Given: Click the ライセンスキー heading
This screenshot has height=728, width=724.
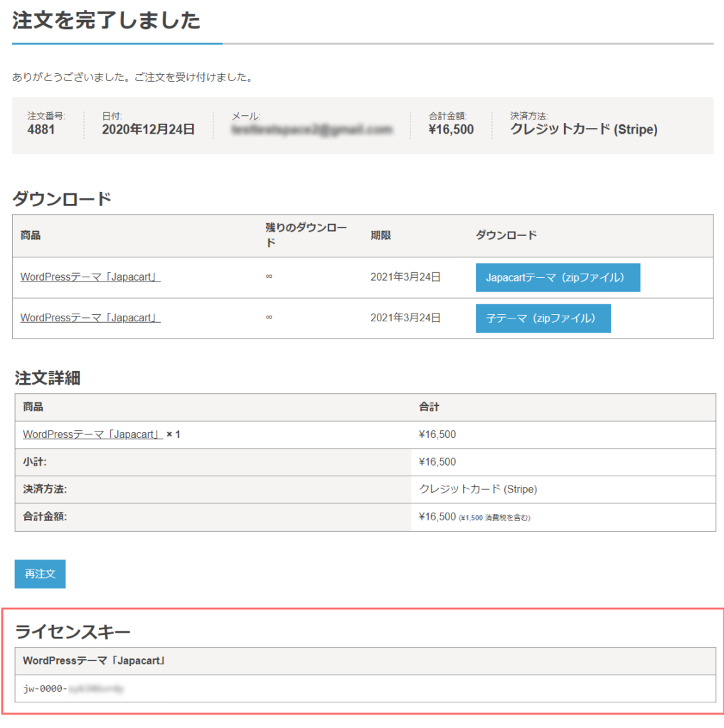Looking at the screenshot, I should 73,632.
